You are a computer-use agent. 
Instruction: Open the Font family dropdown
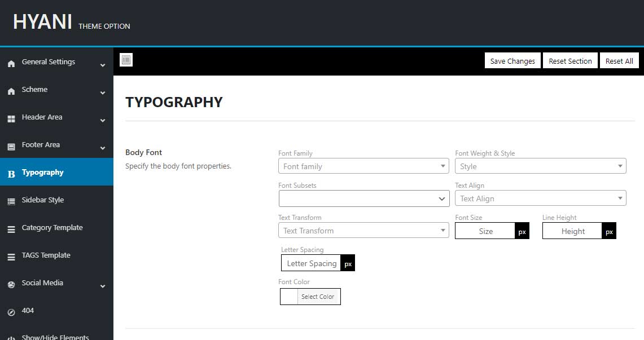pyautogui.click(x=363, y=166)
